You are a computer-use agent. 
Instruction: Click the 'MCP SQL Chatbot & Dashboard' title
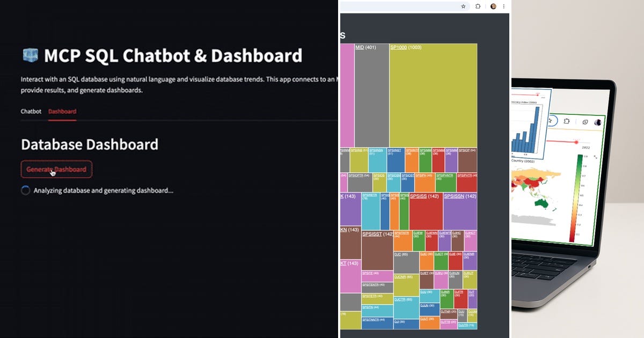[x=173, y=55]
